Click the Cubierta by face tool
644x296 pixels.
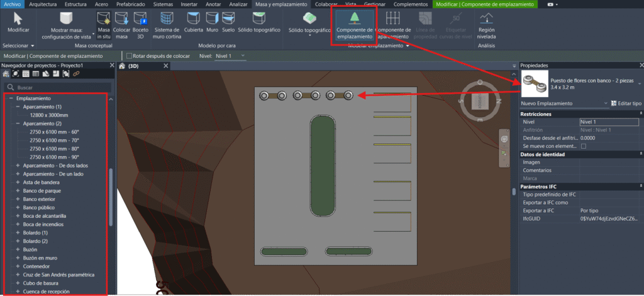point(194,25)
